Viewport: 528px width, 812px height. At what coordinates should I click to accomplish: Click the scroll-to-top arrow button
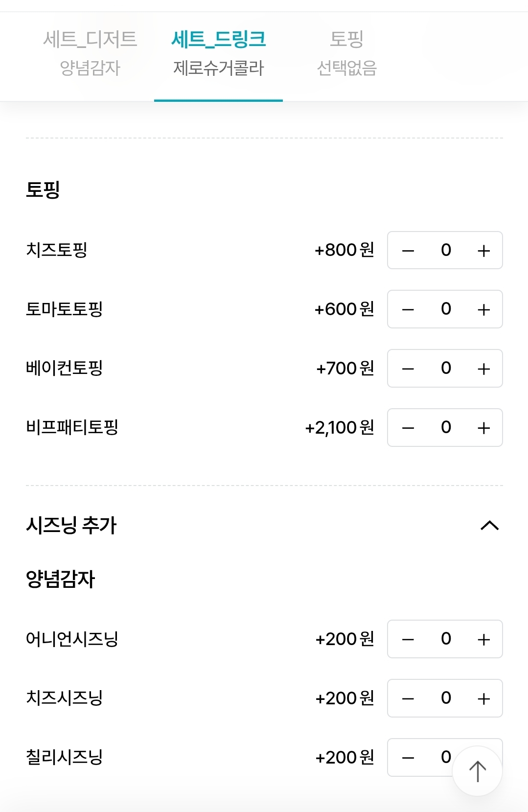click(478, 771)
